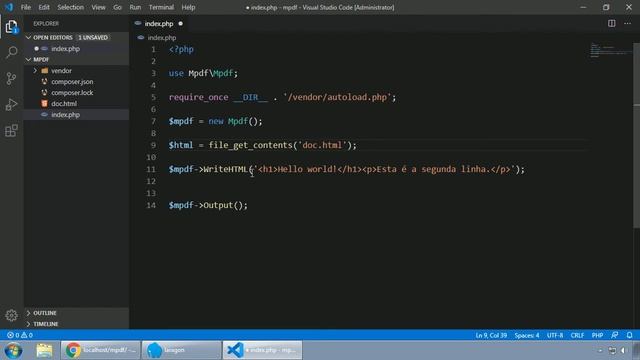Open the Extensions view
Image resolution: width=640 pixels, height=360 pixels.
[x=11, y=131]
